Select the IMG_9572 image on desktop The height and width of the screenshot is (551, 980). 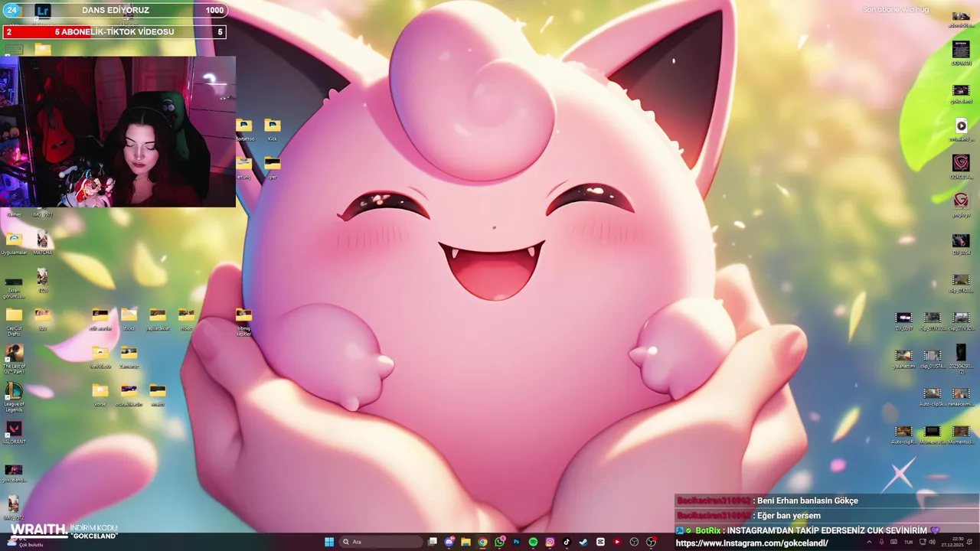pyautogui.click(x=14, y=507)
